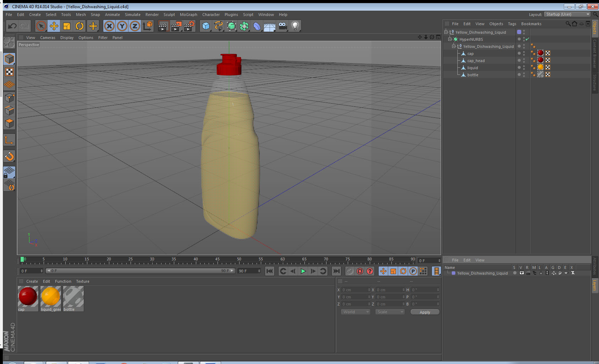Select the liquid object in tree
This screenshot has height=364, width=599.
[x=472, y=68]
